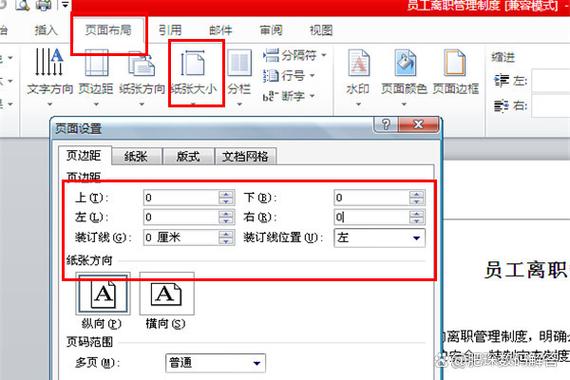The width and height of the screenshot is (570, 380).
Task: Open the 页面边框 page borders button
Action: point(455,73)
